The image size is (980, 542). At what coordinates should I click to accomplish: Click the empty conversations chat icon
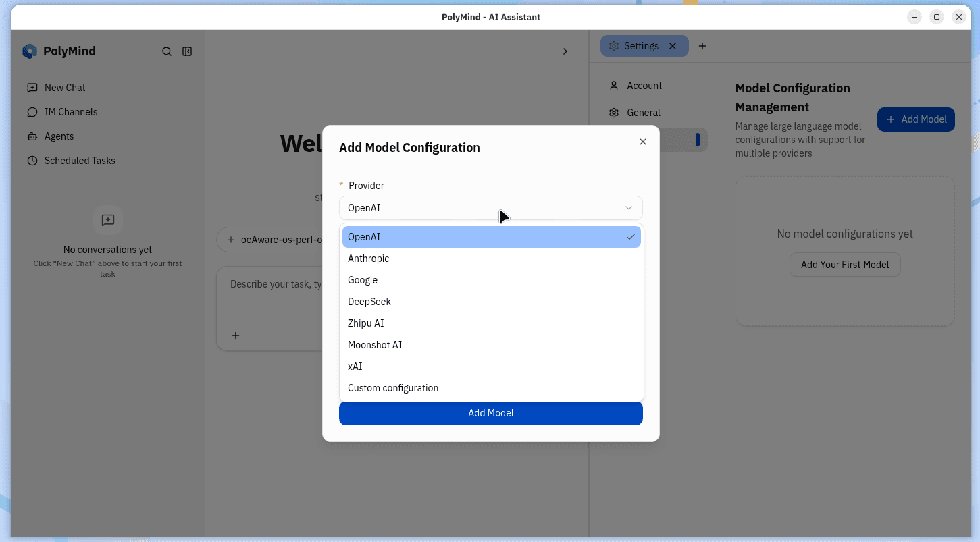pos(108,220)
